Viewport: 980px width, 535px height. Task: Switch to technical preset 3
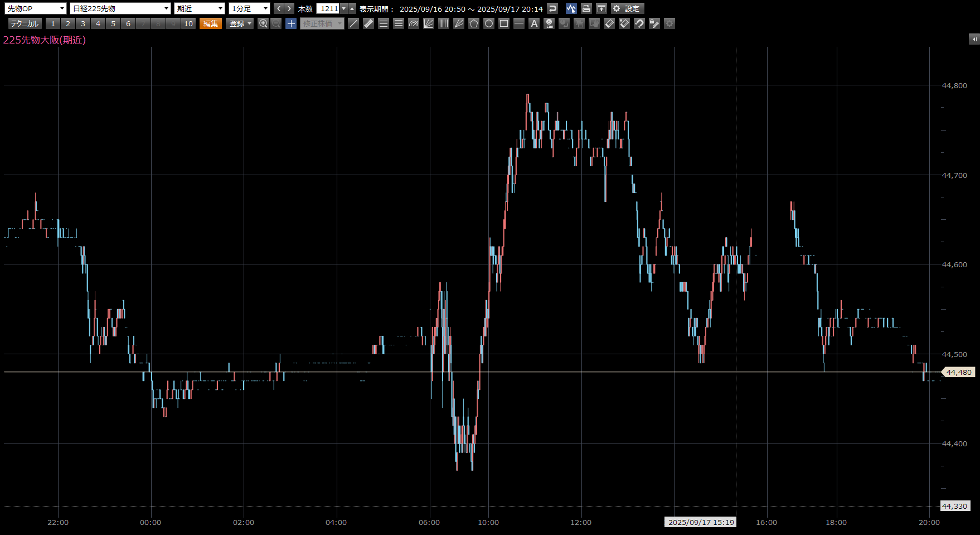[x=83, y=23]
